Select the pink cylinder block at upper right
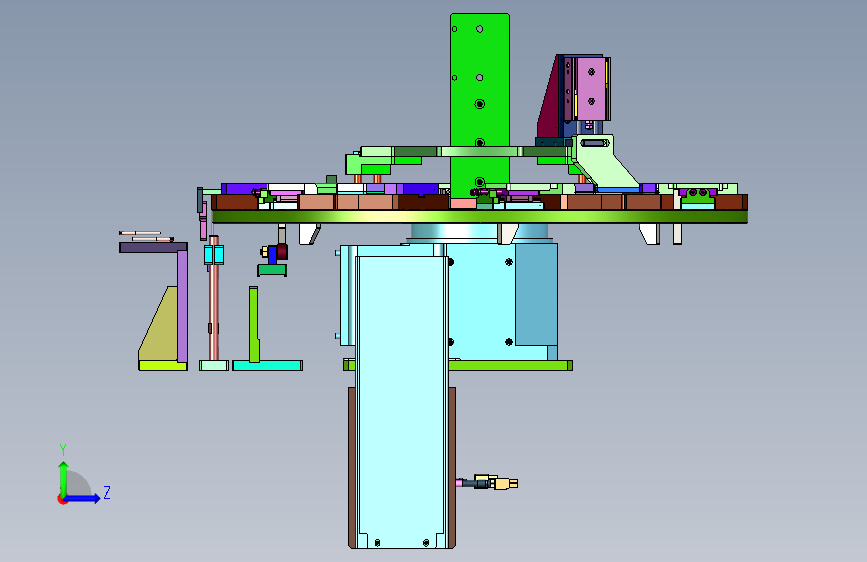Viewport: 867px width, 562px height. click(x=592, y=89)
